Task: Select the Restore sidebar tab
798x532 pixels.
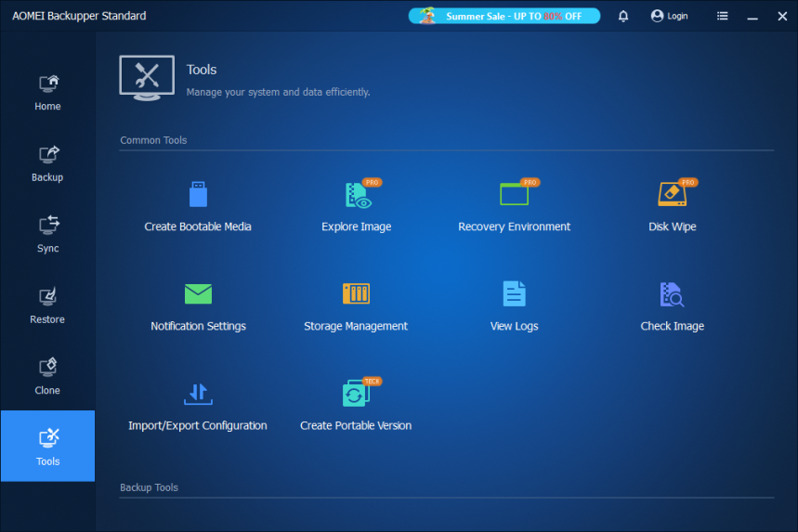Action: tap(47, 305)
